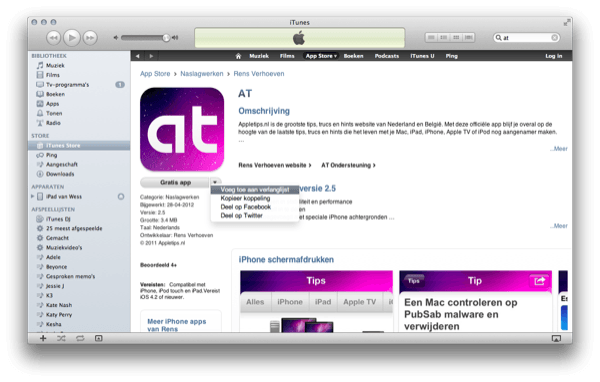600x382 pixels.
Task: Switch to Cover Flow view button
Action: tap(468, 38)
